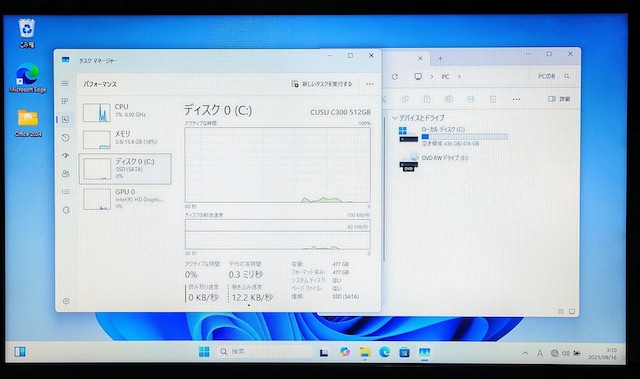This screenshot has height=379, width=640.
Task: Show hidden system tray icons chevron
Action: coord(525,353)
